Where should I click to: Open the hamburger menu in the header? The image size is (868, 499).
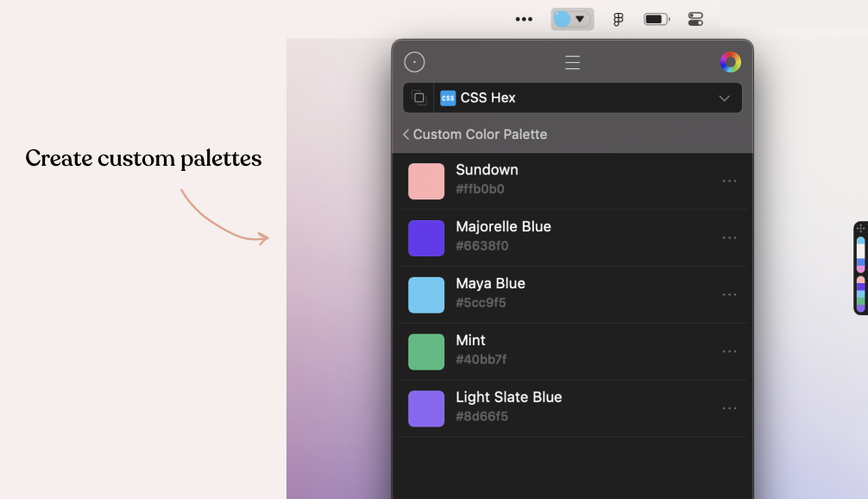click(x=572, y=61)
